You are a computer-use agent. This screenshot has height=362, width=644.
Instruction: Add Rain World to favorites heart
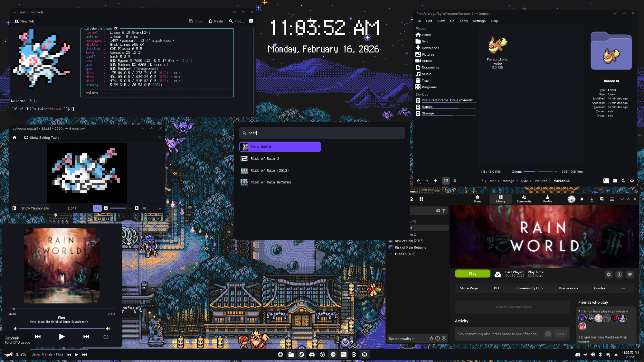pyautogui.click(x=630, y=274)
